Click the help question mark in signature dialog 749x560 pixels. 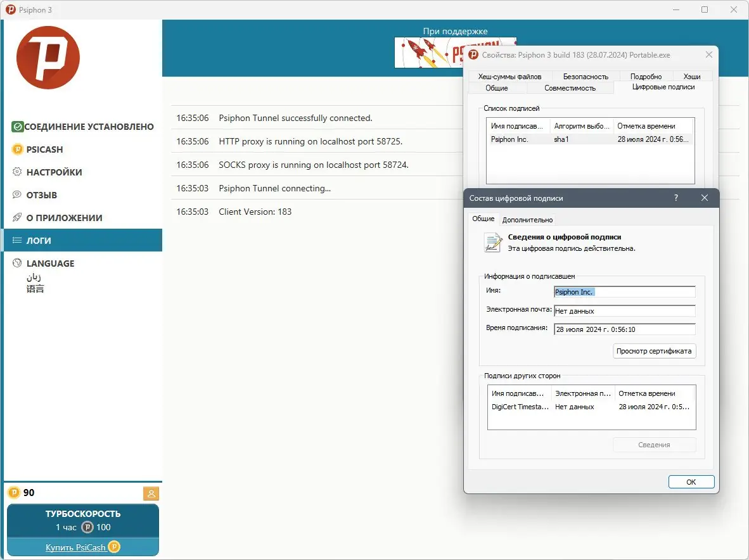(676, 198)
